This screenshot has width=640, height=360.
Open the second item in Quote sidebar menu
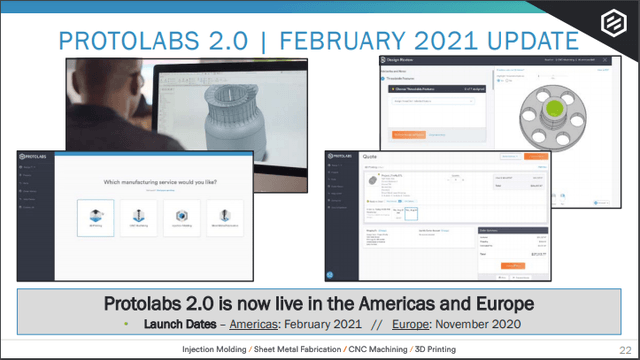tap(335, 172)
